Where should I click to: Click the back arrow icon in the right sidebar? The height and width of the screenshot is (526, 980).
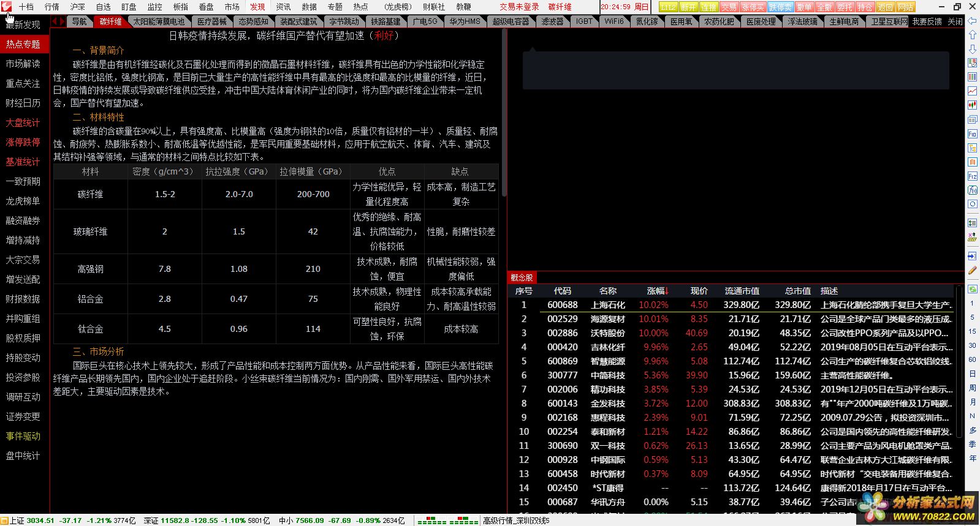click(972, 20)
